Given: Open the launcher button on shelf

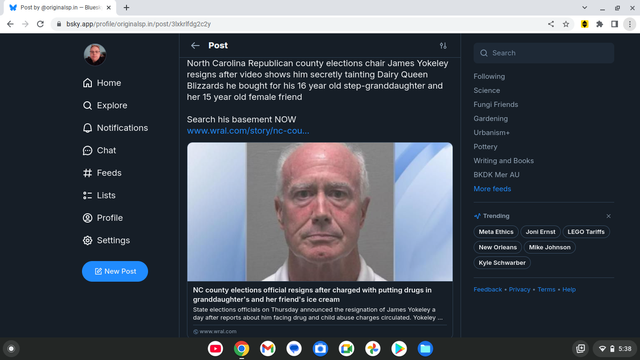Looking at the screenshot, I should click(11, 349).
